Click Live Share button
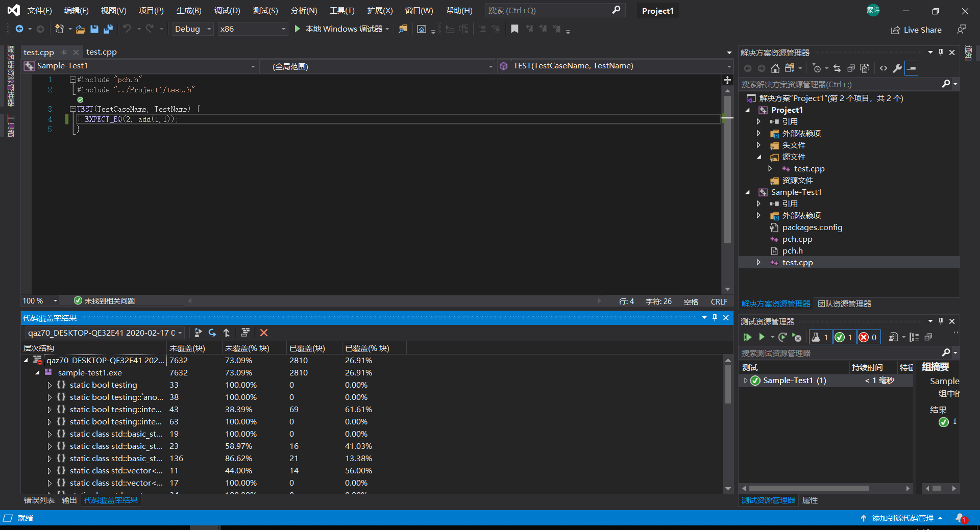This screenshot has height=530, width=980. pos(917,30)
